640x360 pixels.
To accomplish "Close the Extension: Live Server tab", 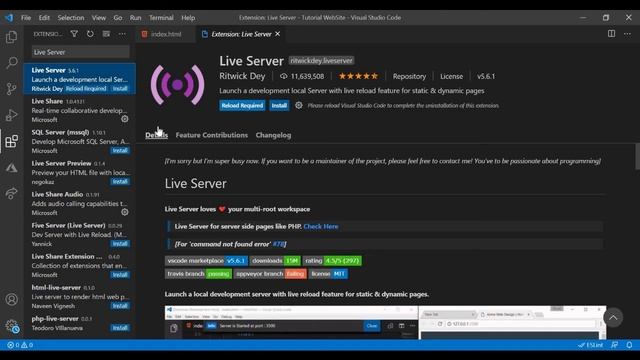I will click(278, 34).
